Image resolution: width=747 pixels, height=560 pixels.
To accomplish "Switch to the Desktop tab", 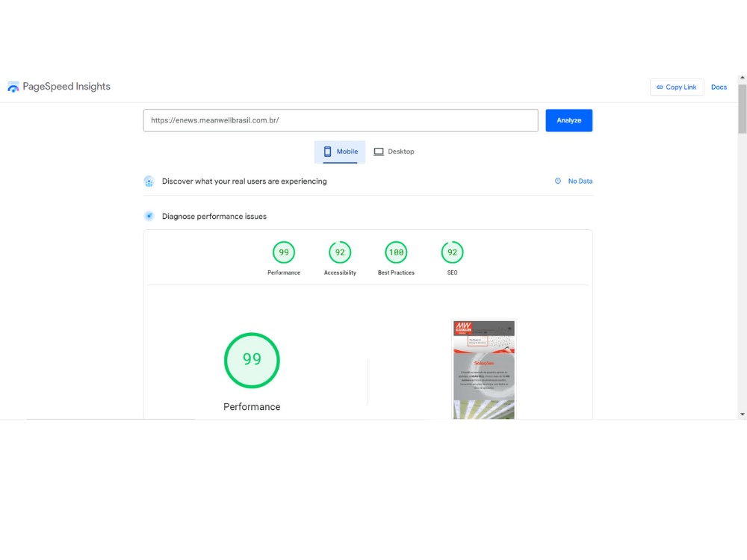I will 394,152.
